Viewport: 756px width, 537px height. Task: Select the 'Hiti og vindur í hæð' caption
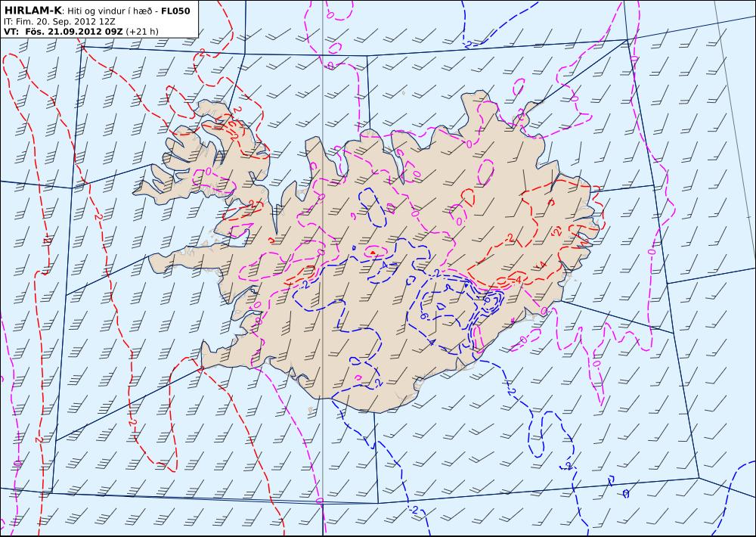[110, 11]
